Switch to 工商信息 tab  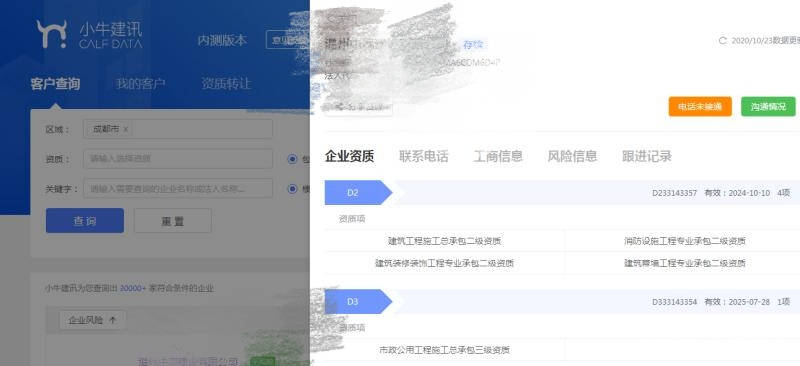(x=498, y=156)
